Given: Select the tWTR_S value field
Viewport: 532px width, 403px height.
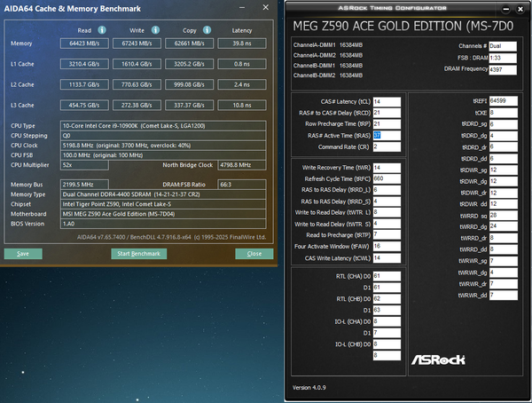Looking at the screenshot, I should (x=387, y=224).
